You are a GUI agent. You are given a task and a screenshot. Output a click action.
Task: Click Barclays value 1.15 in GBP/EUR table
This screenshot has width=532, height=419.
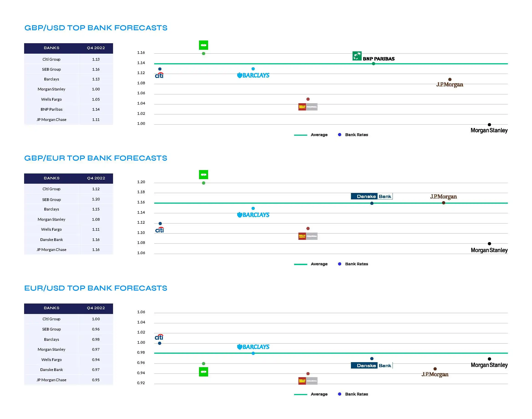point(96,209)
